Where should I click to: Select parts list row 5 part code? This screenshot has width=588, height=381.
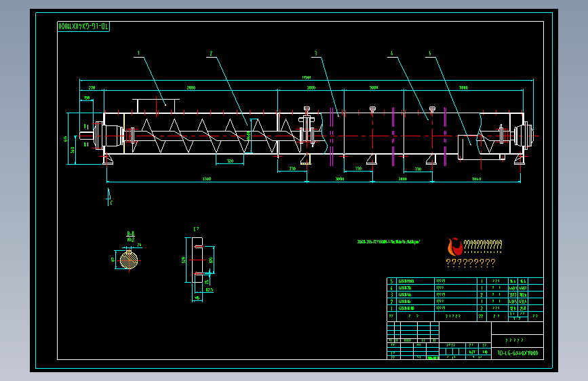point(406,281)
